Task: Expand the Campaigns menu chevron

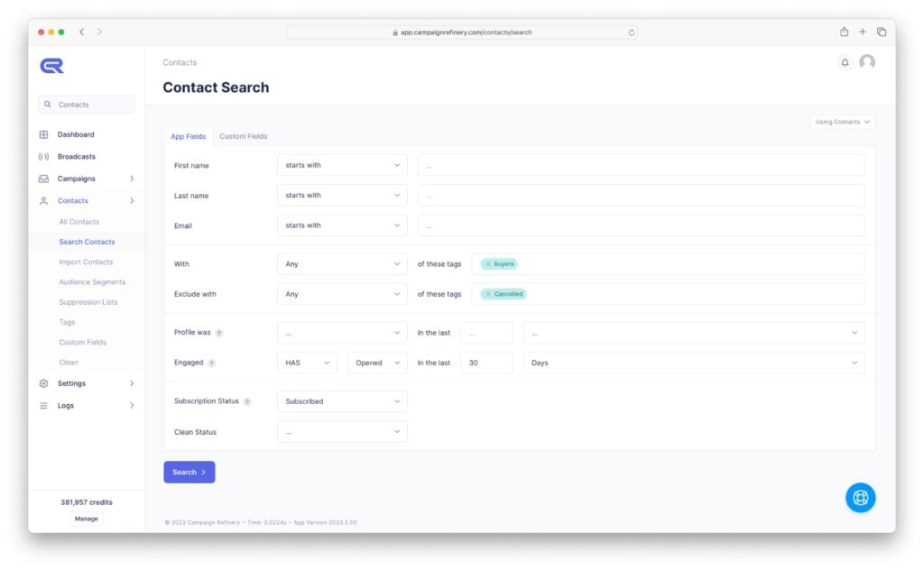Action: click(132, 179)
